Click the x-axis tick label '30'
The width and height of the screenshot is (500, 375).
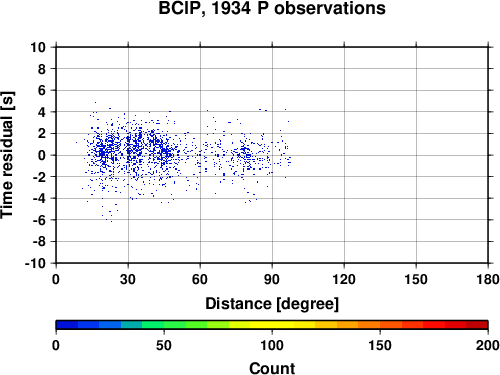pos(128,279)
